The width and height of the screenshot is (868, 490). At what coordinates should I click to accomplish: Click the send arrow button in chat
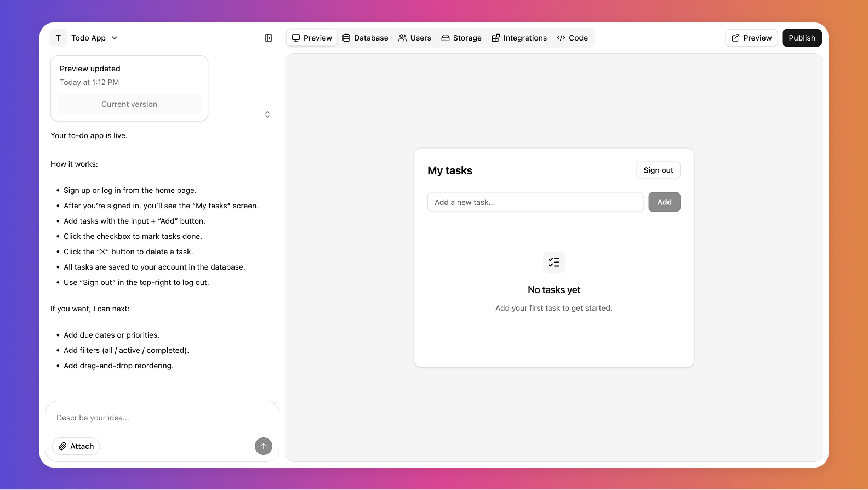pos(263,446)
